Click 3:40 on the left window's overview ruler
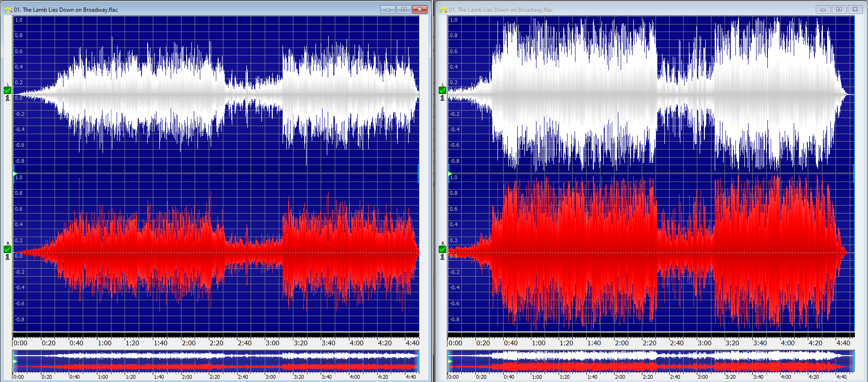This screenshot has width=868, height=382. pyautogui.click(x=326, y=377)
